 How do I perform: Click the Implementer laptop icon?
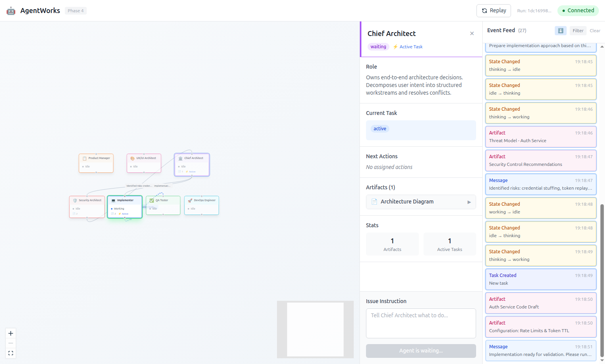pos(113,200)
